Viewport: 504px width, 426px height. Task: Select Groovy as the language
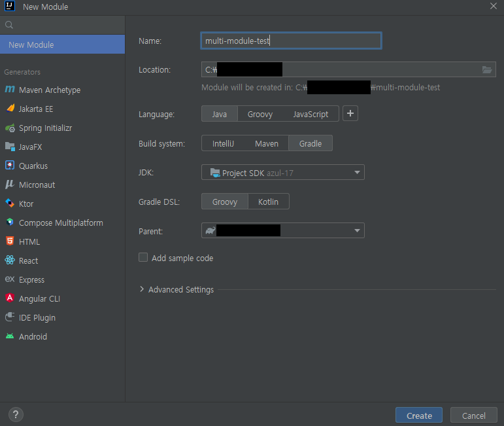click(x=260, y=114)
